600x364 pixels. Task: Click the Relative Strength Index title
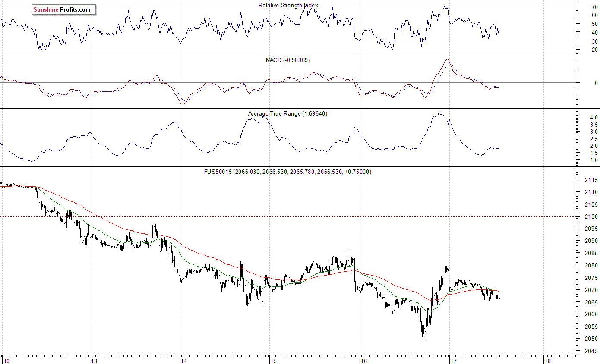click(288, 5)
